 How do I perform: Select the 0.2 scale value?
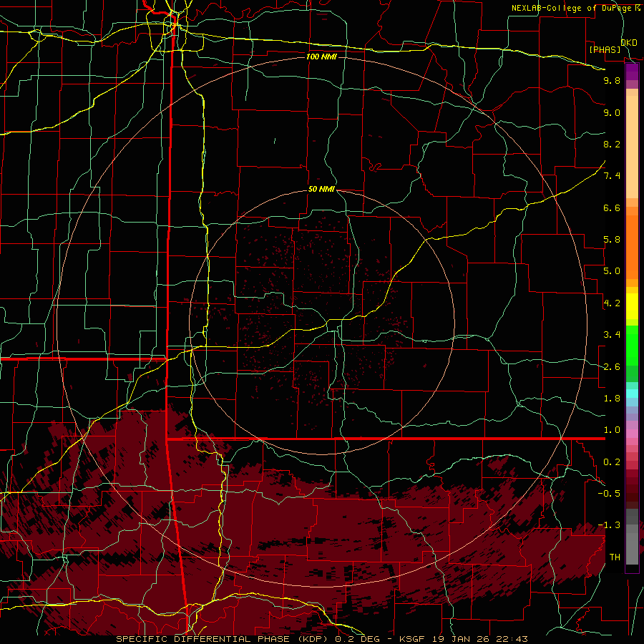click(612, 462)
